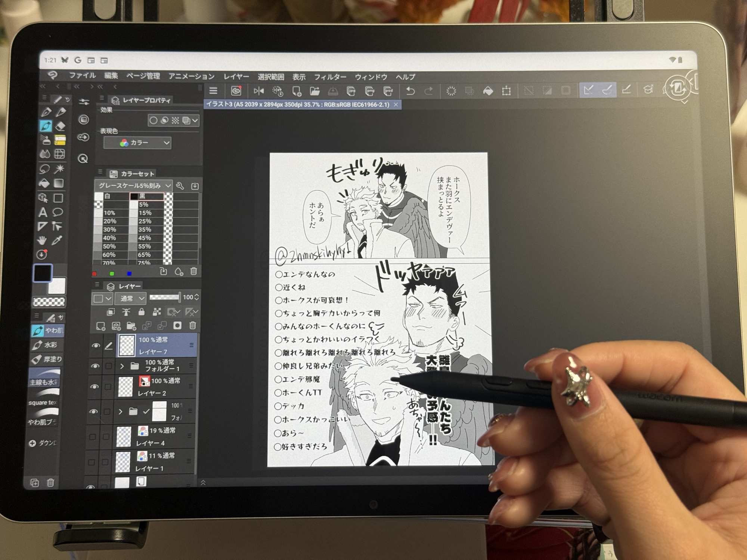Click the balloon speech bubble tool
The image size is (747, 560).
[x=58, y=212]
